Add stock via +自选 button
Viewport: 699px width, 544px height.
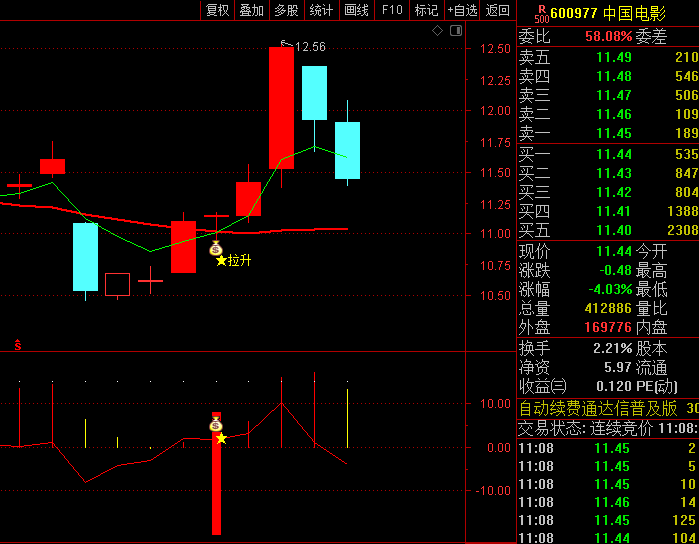coord(462,10)
